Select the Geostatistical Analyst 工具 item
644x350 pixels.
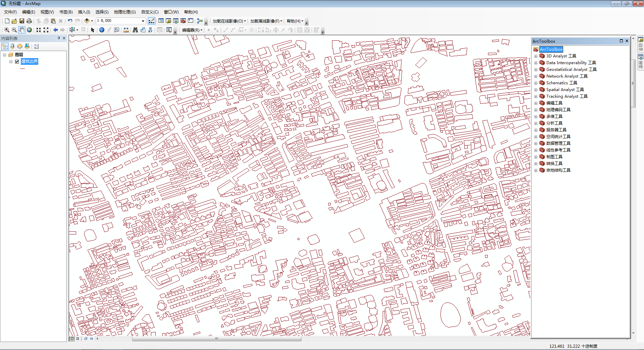tap(571, 70)
